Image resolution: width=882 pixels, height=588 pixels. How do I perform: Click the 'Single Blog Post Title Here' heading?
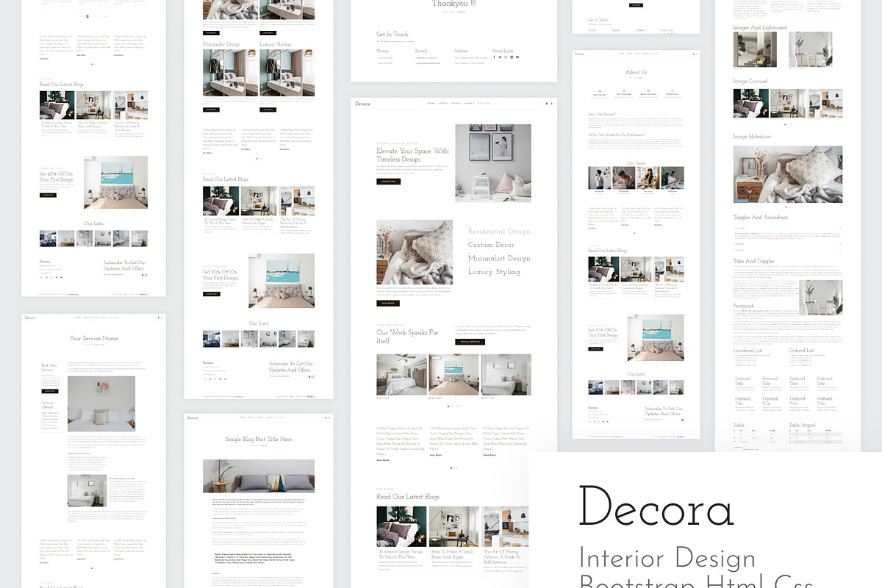click(x=259, y=440)
